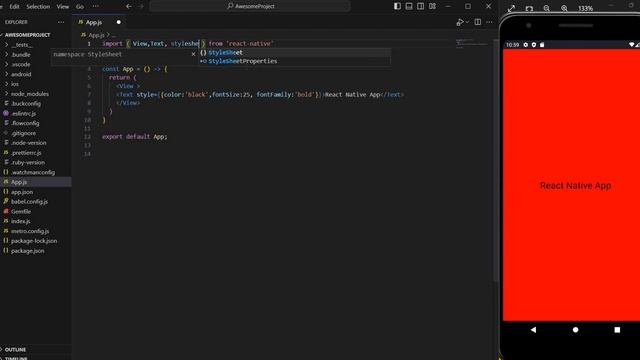The image size is (640, 360).
Task: Select App.js editor tab
Action: [93, 22]
